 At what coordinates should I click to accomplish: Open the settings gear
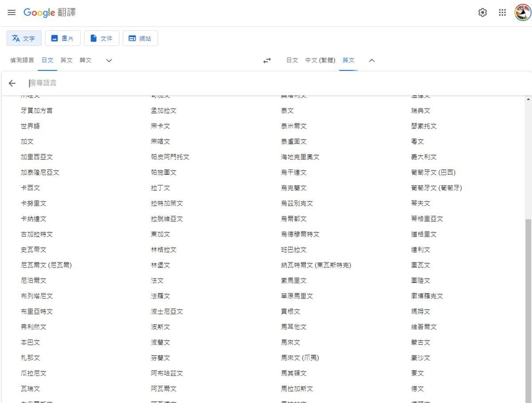click(x=482, y=12)
